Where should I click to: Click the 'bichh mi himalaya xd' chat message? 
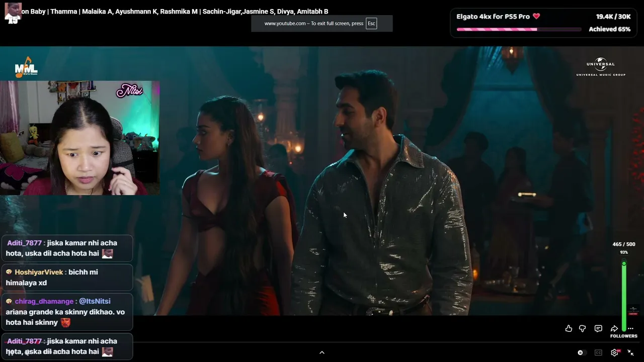point(52,278)
